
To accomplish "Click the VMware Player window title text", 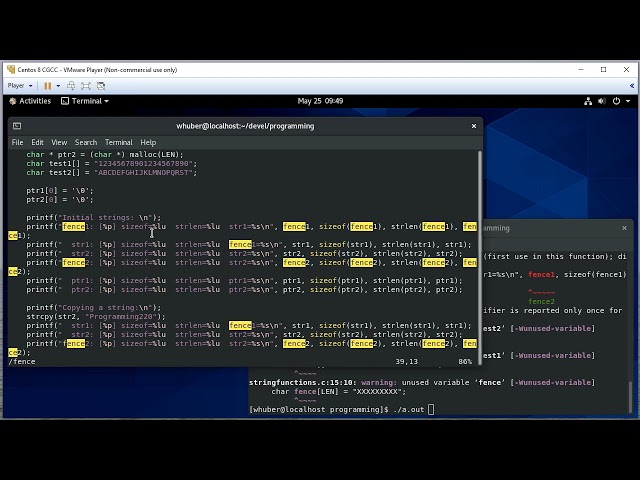I will click(x=97, y=70).
